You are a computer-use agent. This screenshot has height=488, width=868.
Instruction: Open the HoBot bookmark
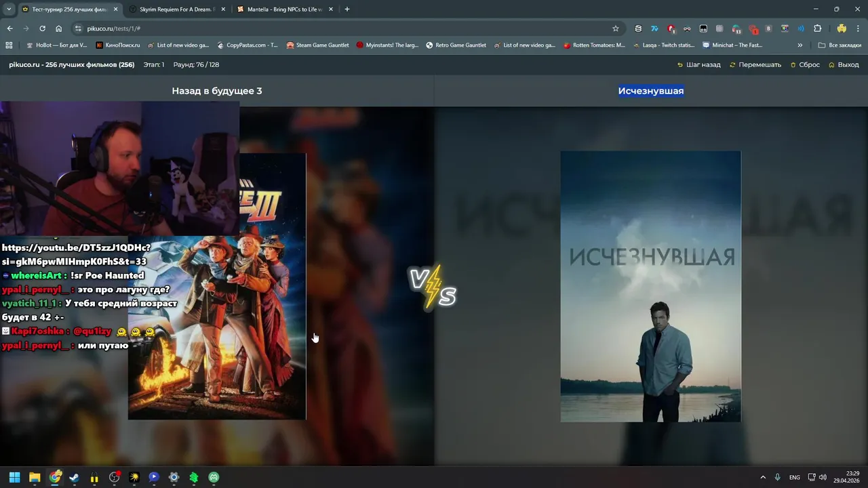coord(56,45)
